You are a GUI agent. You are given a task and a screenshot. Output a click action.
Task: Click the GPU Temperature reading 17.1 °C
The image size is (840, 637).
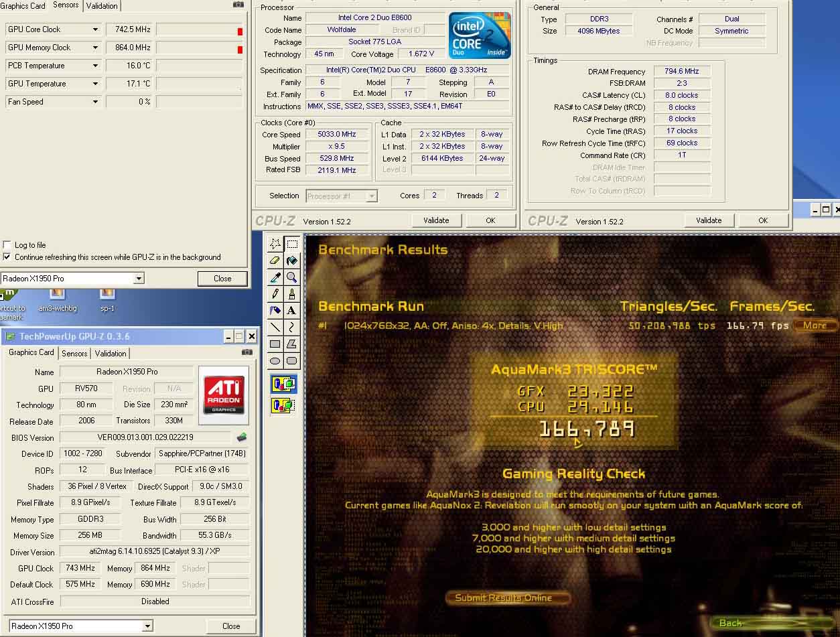(x=130, y=84)
